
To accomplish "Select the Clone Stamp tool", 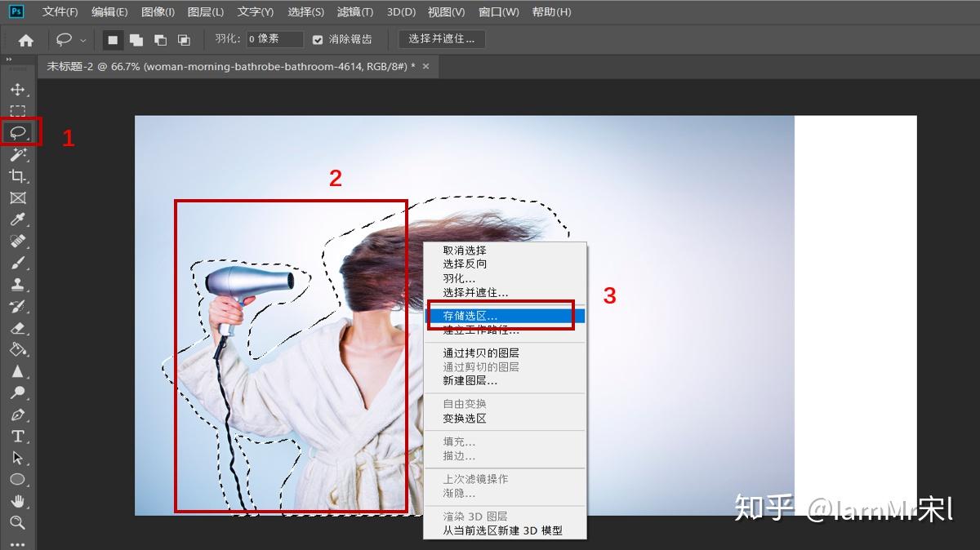I will [18, 285].
